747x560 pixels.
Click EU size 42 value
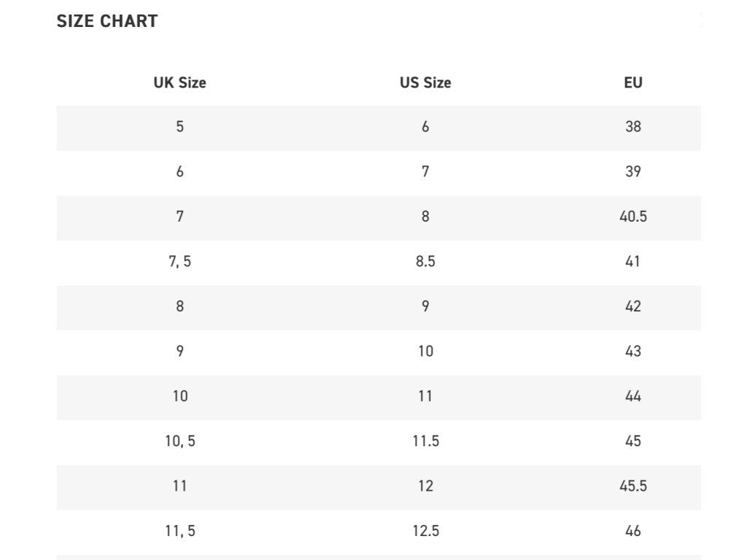click(633, 306)
